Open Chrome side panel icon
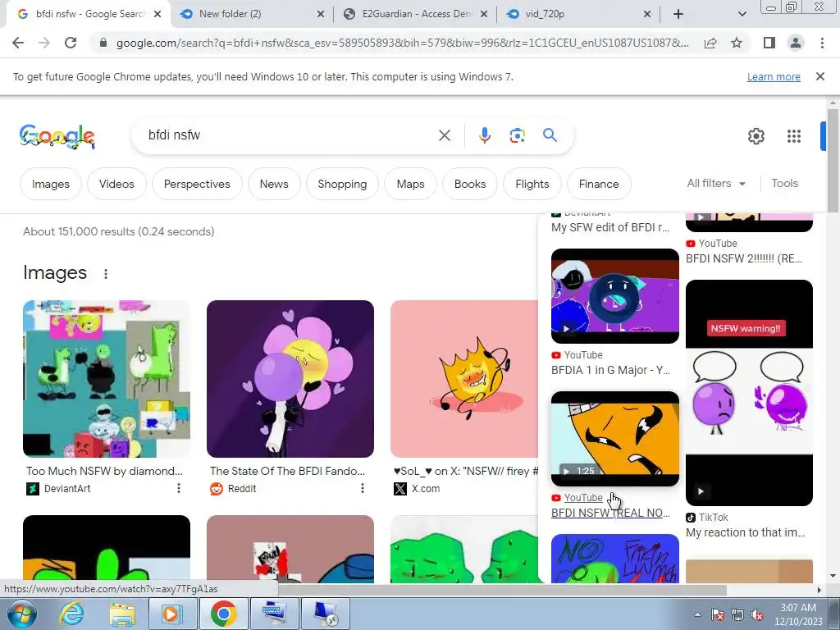The image size is (840, 630). 769,43
